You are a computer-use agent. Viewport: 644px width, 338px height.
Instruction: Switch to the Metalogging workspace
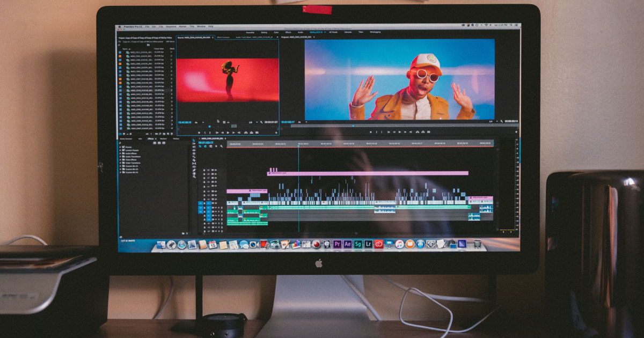tap(375, 32)
